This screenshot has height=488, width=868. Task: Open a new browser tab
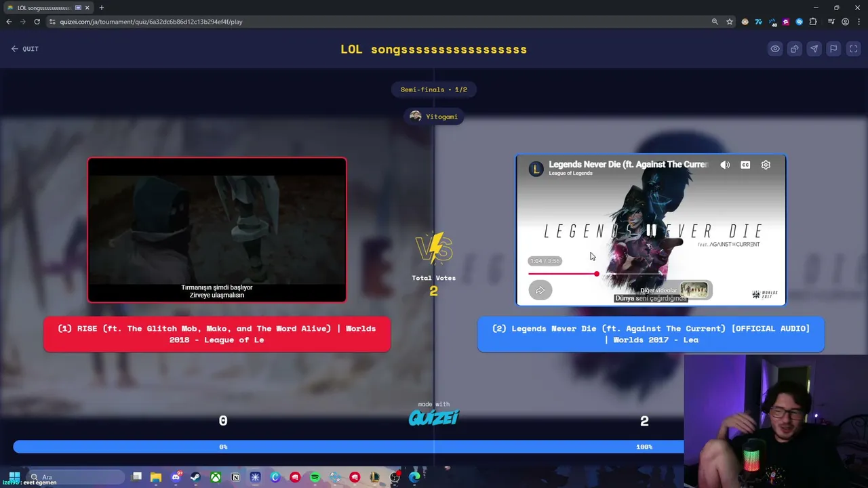click(x=101, y=7)
